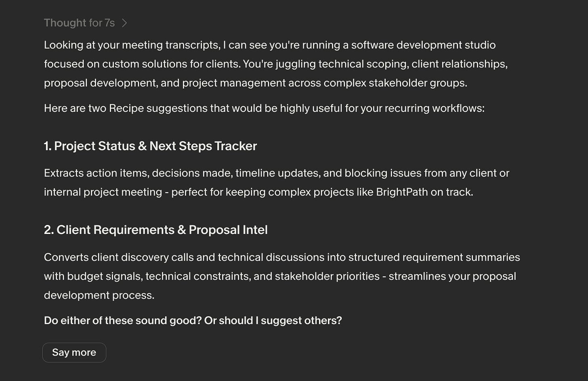Image resolution: width=588 pixels, height=381 pixels.
Task: Click the number "1." before Project Status
Action: pos(48,146)
